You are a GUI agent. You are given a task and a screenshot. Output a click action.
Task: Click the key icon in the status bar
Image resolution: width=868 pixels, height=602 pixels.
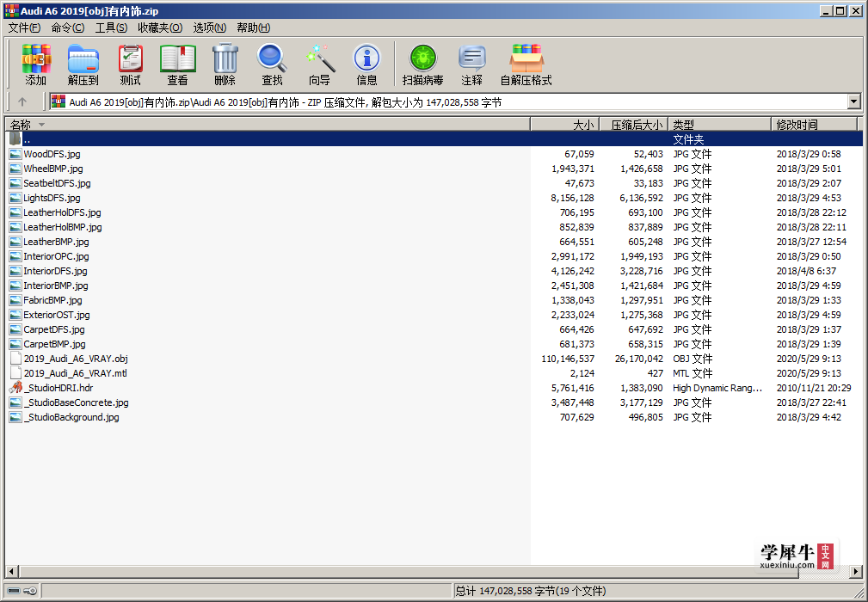[x=31, y=591]
